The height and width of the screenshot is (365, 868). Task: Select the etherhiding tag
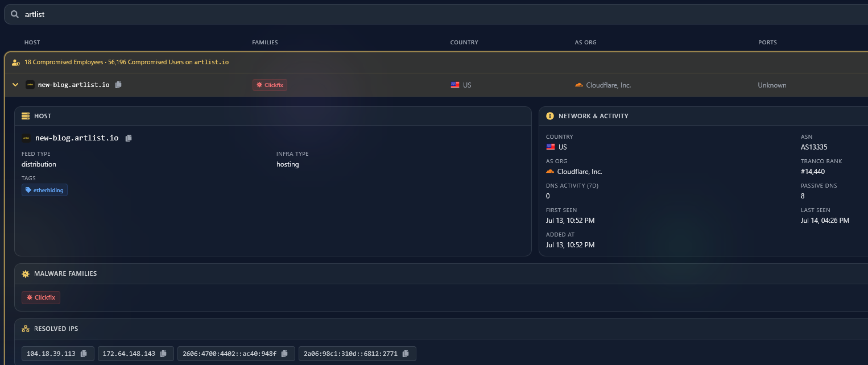pos(44,190)
